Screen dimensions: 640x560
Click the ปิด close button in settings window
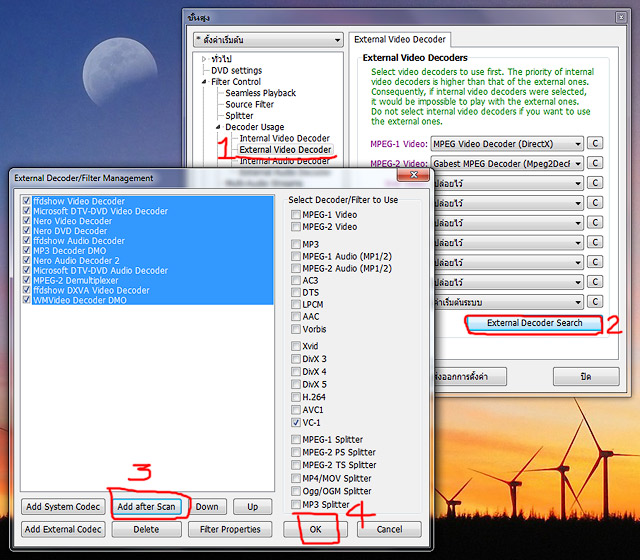click(586, 376)
